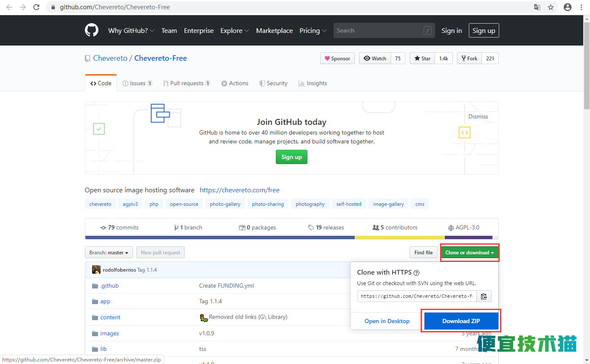Click the GitHub octocat logo

[92, 30]
